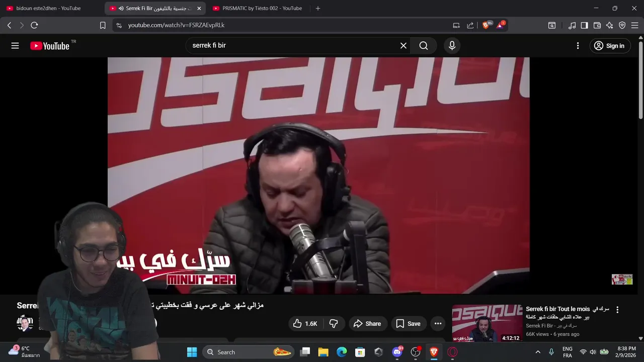Open Brave Shields lion icon
The image size is (644, 362).
pos(486,25)
